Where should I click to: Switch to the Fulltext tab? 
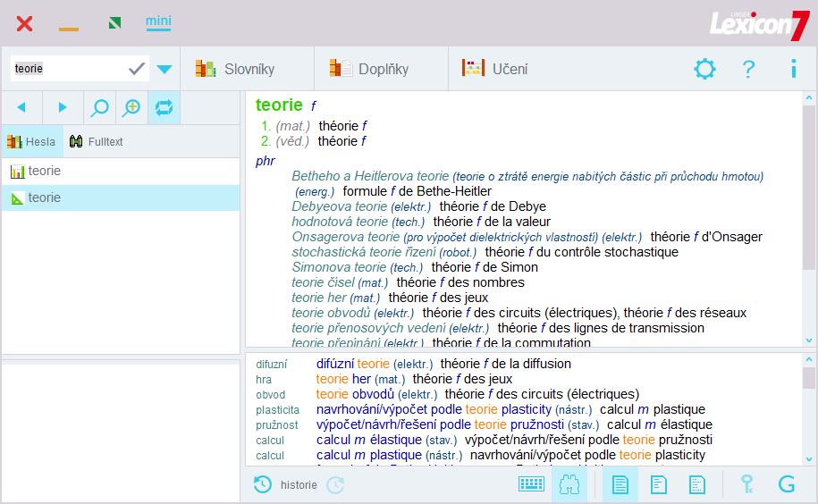tap(97, 141)
